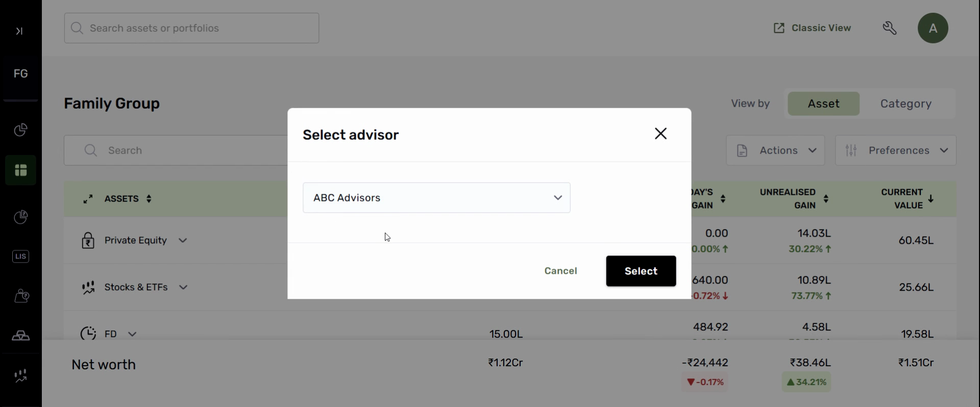Open the LIS sidebar icon

(x=20, y=257)
